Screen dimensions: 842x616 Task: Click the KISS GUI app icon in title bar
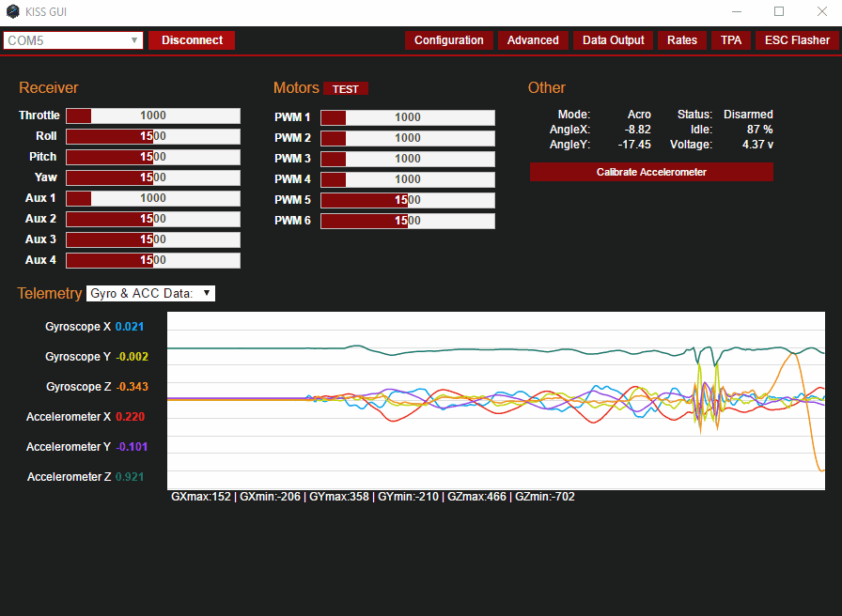[x=13, y=12]
